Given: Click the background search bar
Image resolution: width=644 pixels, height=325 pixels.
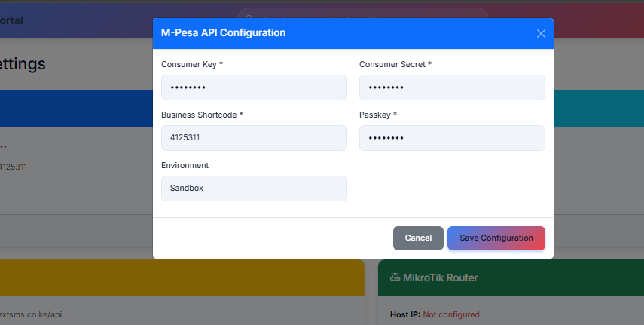Looking at the screenshot, I should pos(362,13).
